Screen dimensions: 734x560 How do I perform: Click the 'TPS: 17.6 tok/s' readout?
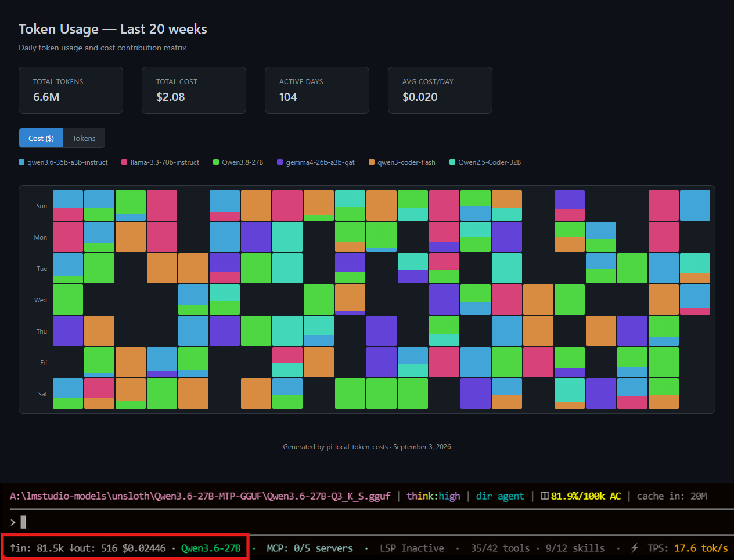(x=688, y=548)
